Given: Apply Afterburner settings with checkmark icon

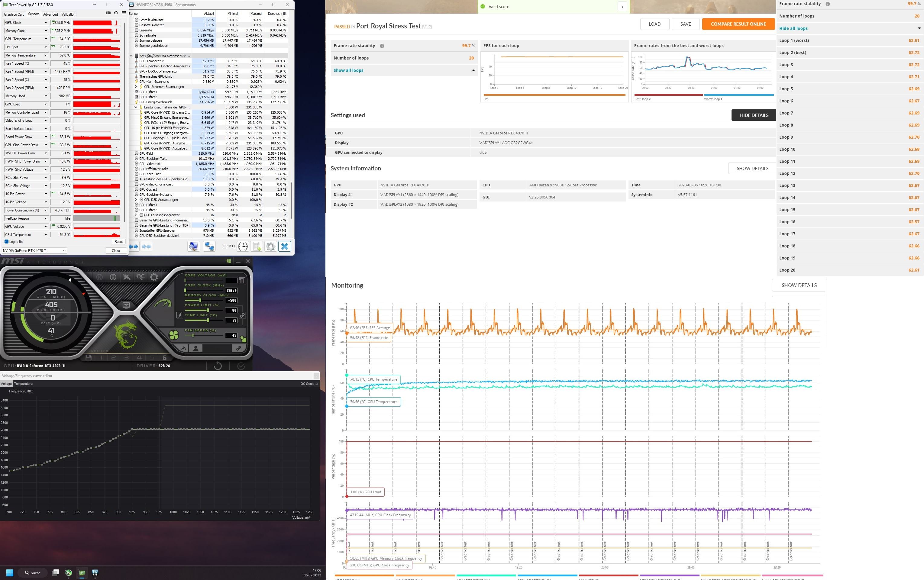Looking at the screenshot, I should (241, 366).
